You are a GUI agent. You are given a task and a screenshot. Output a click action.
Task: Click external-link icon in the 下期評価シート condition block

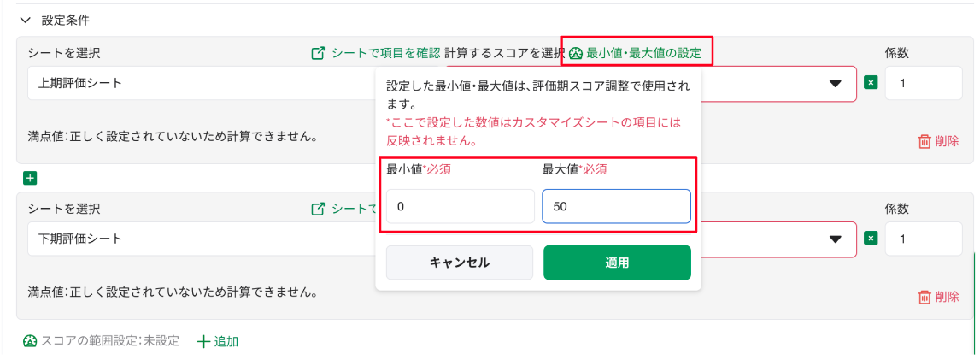318,209
